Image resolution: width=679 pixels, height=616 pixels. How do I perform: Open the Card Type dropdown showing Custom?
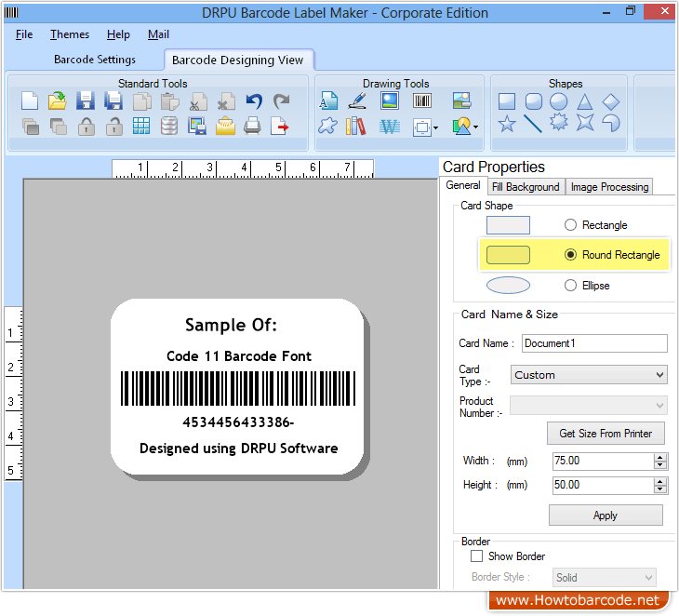tap(589, 375)
